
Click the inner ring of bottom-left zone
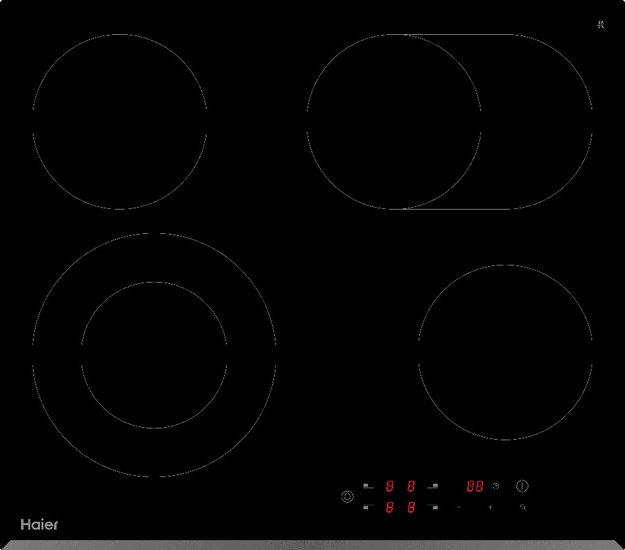tap(154, 355)
